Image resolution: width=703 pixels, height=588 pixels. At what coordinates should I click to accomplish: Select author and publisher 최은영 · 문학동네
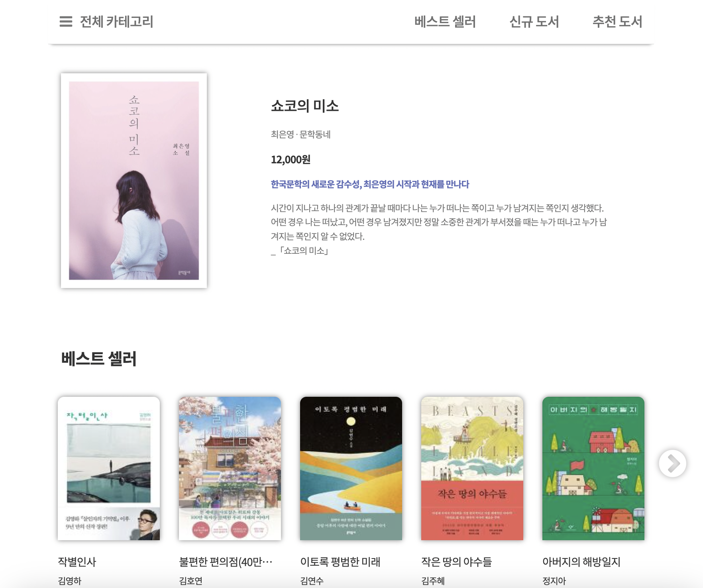click(x=301, y=134)
